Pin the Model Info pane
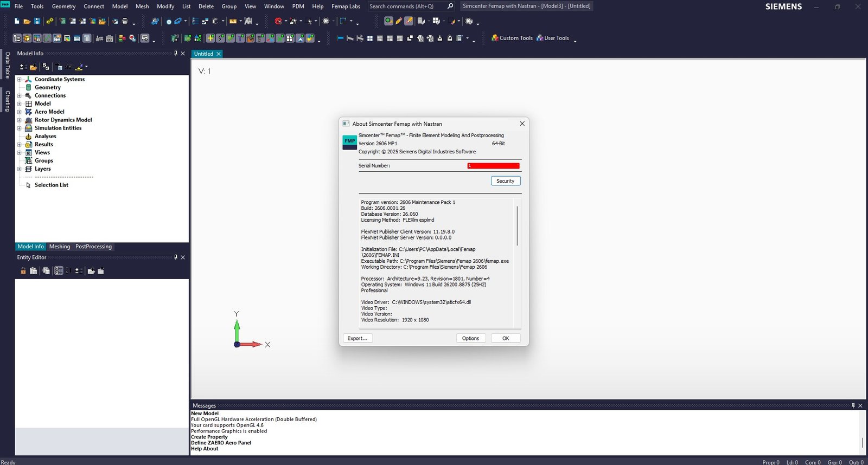Screen dimensions: 868x465 point(176,53)
